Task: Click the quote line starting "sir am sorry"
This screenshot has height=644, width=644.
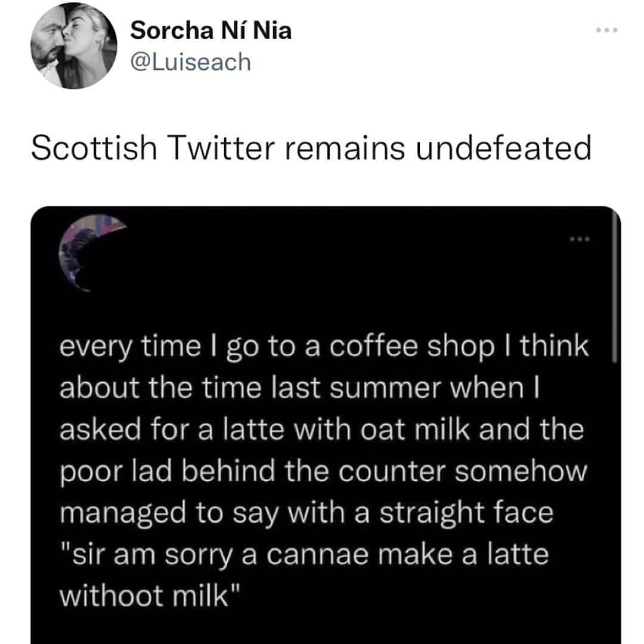Action: 304,554
